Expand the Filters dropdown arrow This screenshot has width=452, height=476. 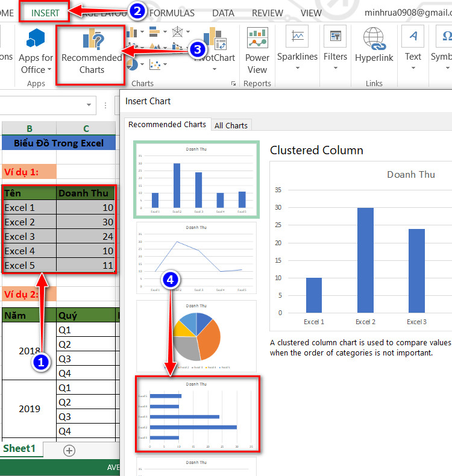[336, 68]
